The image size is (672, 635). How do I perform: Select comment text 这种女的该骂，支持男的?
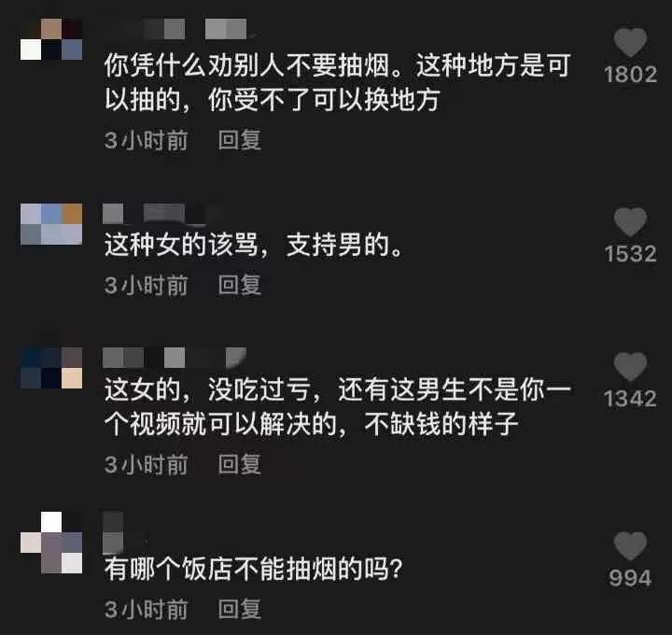coord(253,246)
